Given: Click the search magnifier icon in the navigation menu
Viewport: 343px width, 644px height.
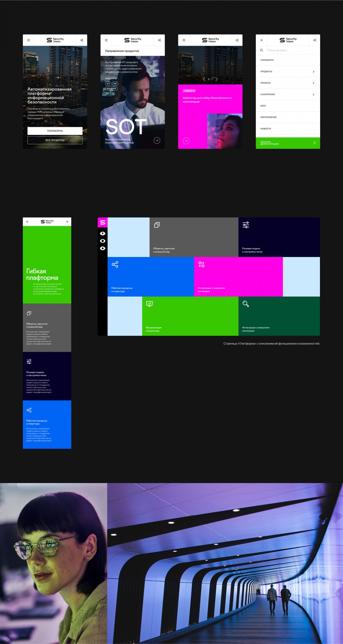Looking at the screenshot, I should pyautogui.click(x=261, y=50).
